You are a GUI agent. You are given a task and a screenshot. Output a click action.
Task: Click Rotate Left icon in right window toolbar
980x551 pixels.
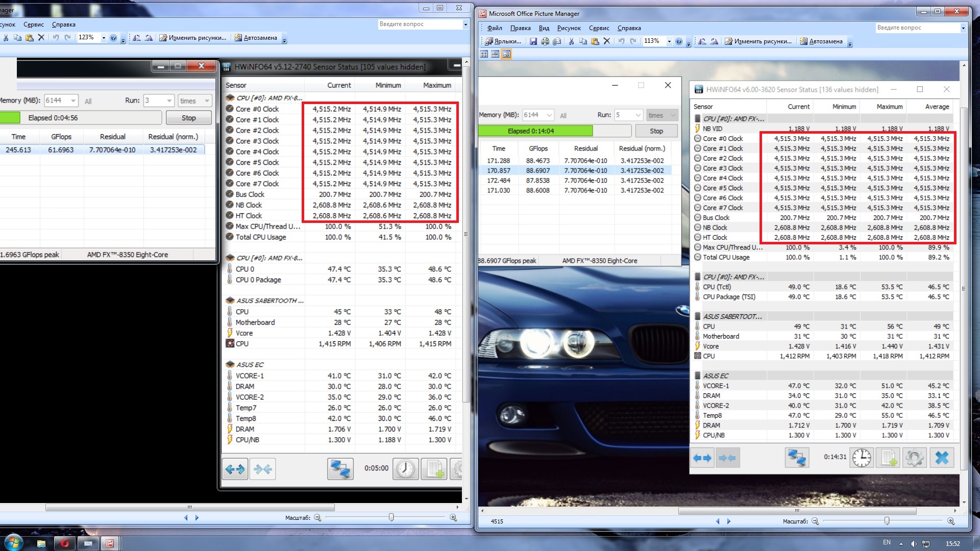(x=702, y=41)
